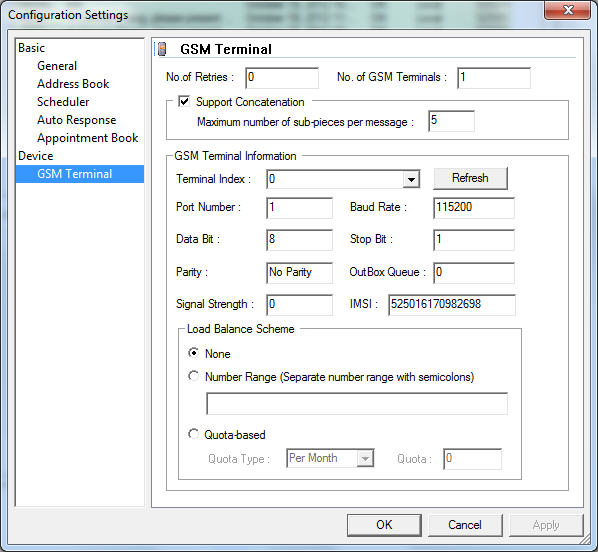The image size is (598, 552).
Task: Click the Basic category node
Action: tap(31, 48)
